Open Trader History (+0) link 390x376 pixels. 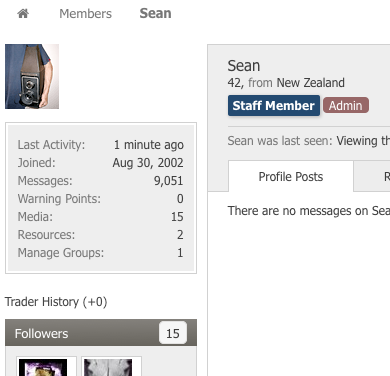coord(56,302)
